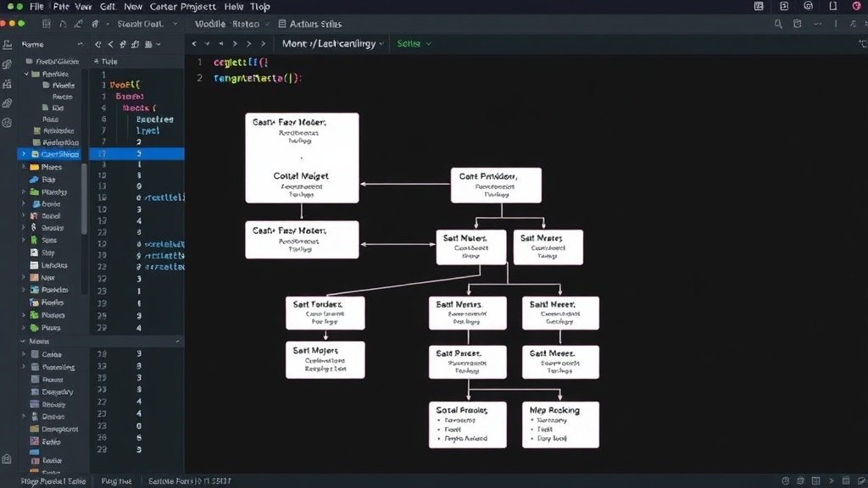Screen dimensions: 868x488
Task: Expand the Pusseding tree item
Action: 24,367
